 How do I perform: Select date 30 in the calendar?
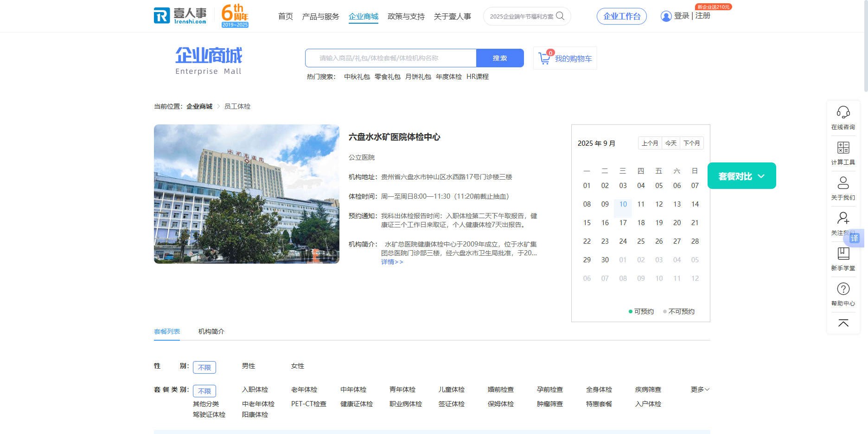pos(605,260)
